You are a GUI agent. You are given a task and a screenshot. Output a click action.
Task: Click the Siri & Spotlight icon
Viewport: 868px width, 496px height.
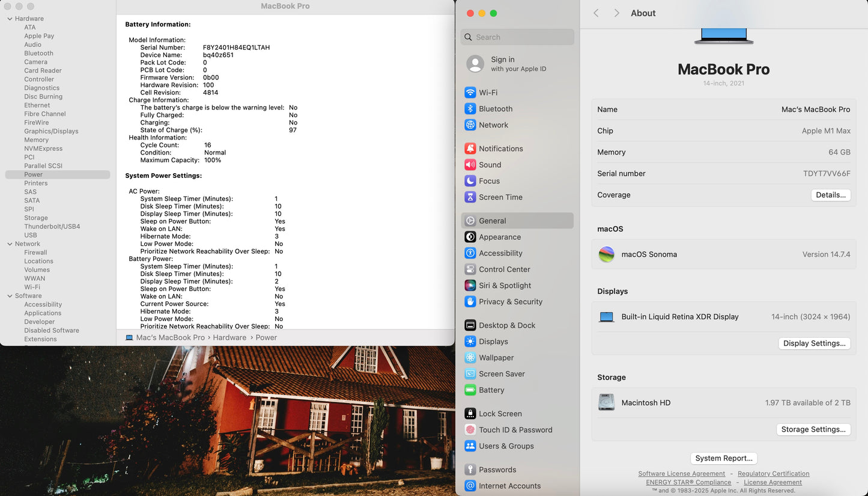point(470,286)
